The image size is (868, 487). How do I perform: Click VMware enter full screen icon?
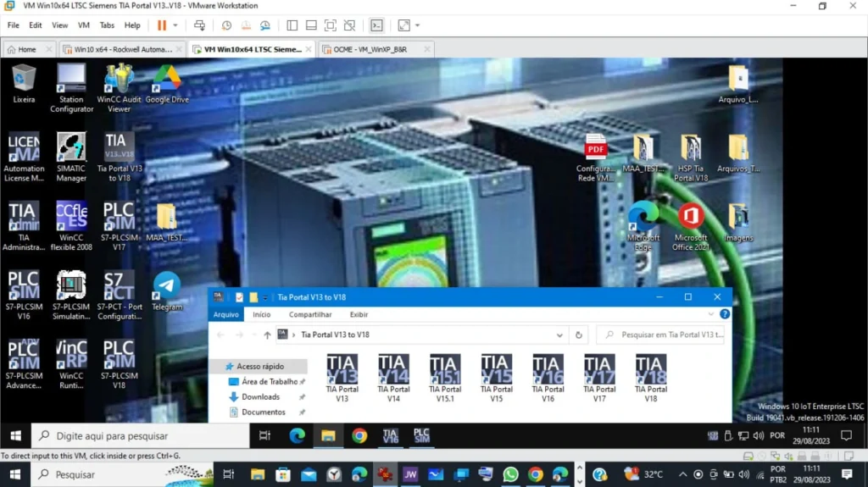coord(330,25)
